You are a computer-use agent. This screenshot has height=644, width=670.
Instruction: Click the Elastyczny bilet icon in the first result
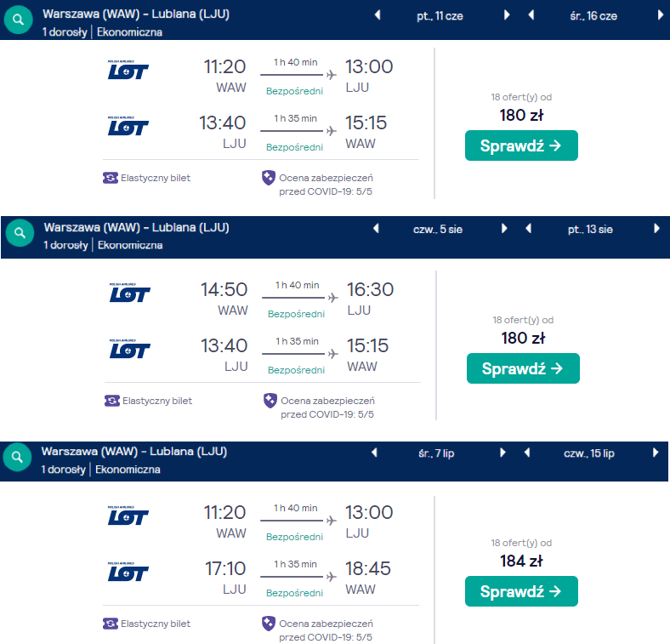[111, 178]
